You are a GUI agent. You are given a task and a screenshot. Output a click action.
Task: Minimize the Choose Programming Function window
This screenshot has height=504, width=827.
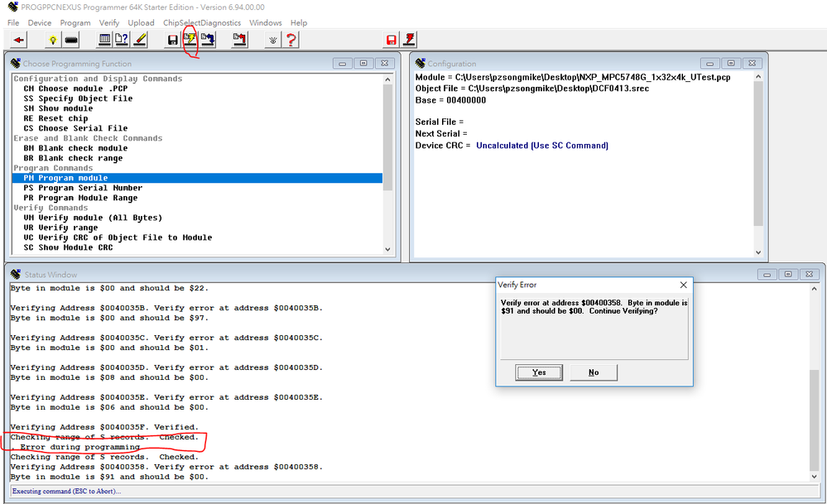342,64
